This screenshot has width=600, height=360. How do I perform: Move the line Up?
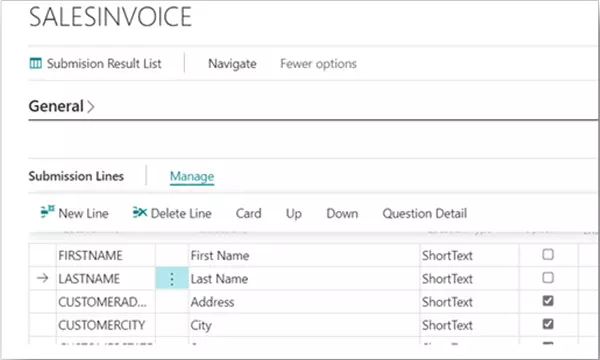(x=293, y=213)
